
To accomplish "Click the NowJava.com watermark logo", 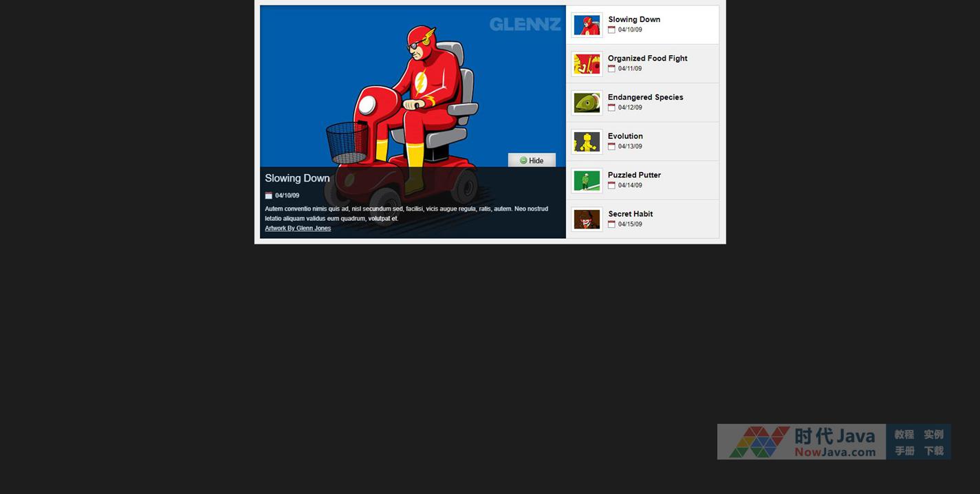I will 801,442.
